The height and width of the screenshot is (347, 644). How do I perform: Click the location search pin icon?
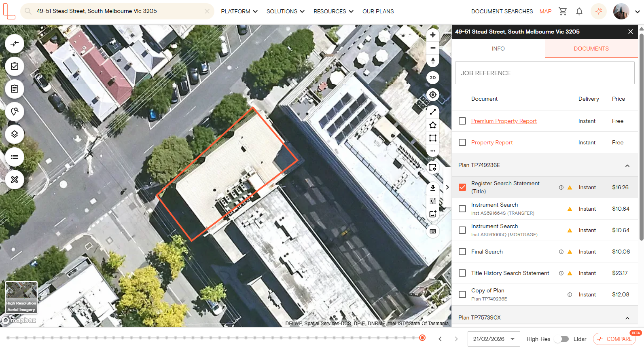click(15, 112)
